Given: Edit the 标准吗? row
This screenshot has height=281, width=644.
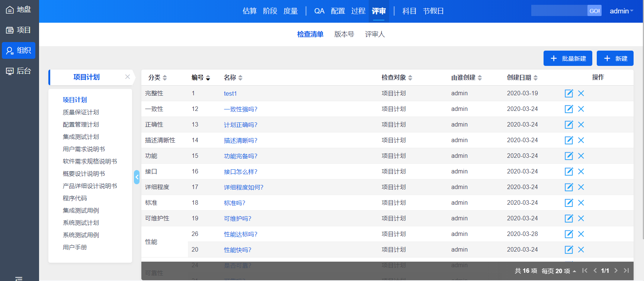Looking at the screenshot, I should click(569, 203).
